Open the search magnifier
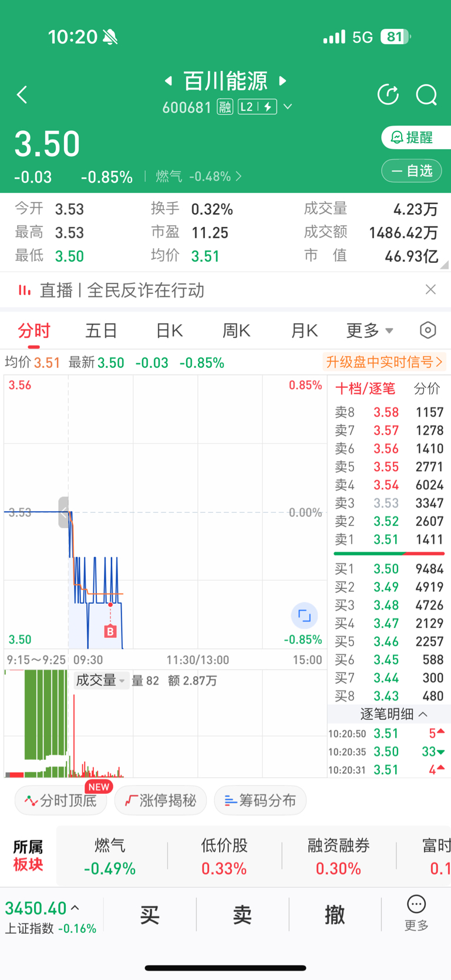The width and height of the screenshot is (451, 980). click(x=426, y=94)
